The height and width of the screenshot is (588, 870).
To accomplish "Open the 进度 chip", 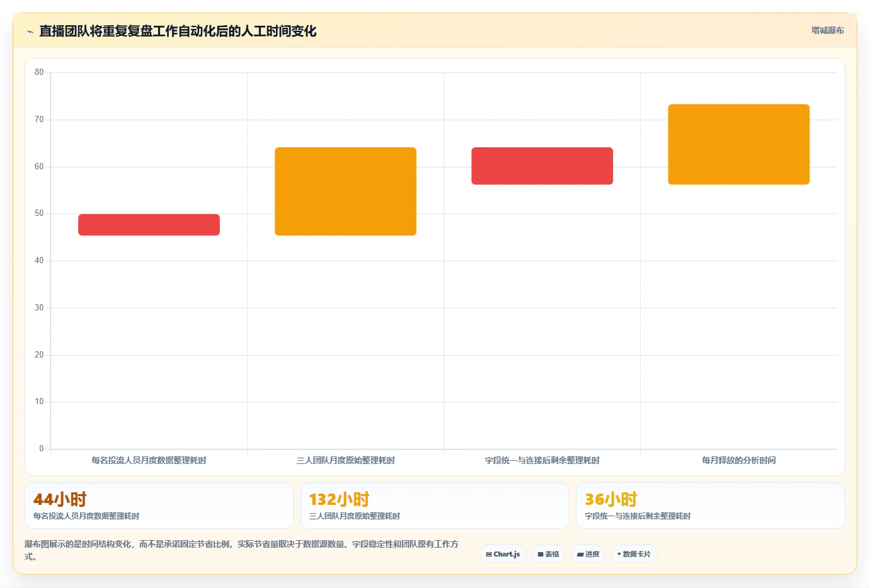I will (x=588, y=554).
